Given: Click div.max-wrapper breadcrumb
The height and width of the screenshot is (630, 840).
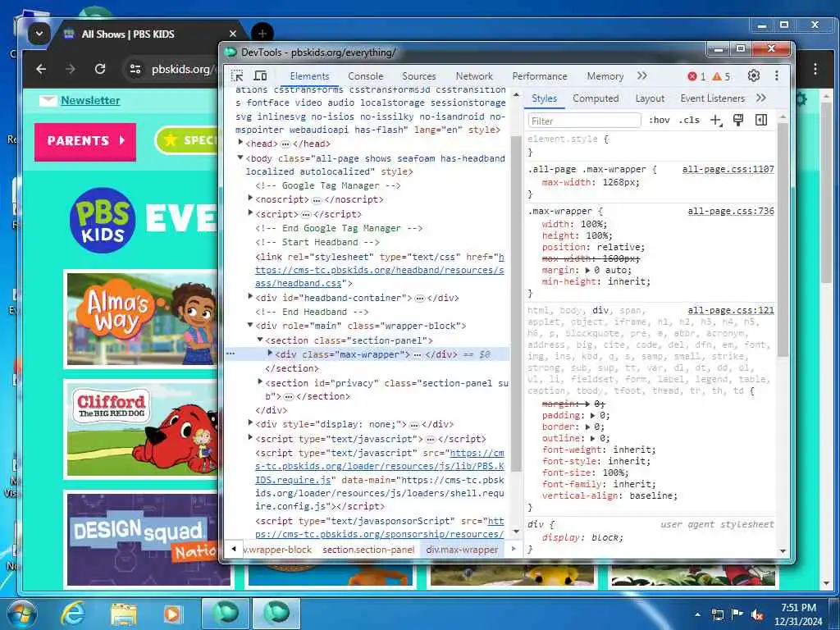Looking at the screenshot, I should point(462,550).
